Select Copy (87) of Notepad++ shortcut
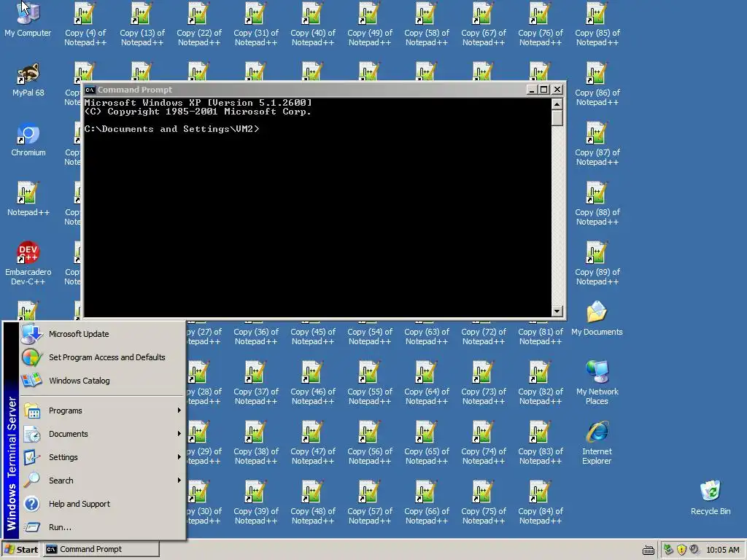 (x=597, y=144)
